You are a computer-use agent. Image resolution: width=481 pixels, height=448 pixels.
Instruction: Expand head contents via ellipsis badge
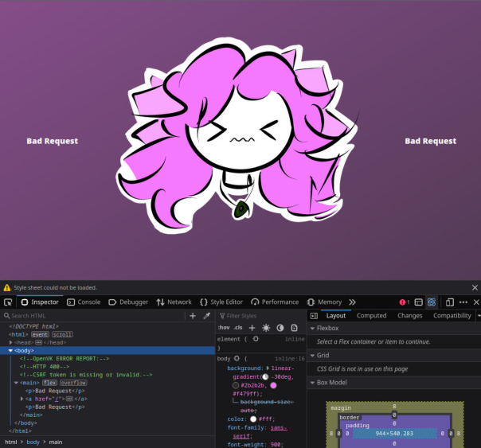pos(39,342)
